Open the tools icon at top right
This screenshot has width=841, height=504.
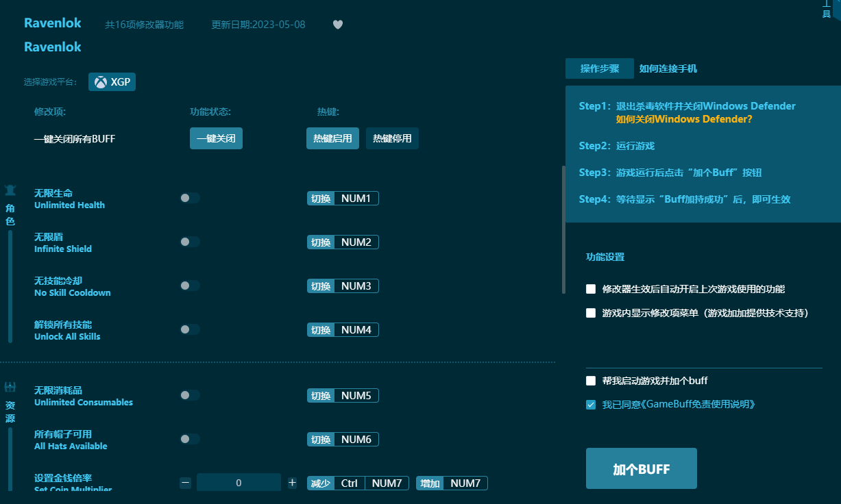click(x=826, y=10)
